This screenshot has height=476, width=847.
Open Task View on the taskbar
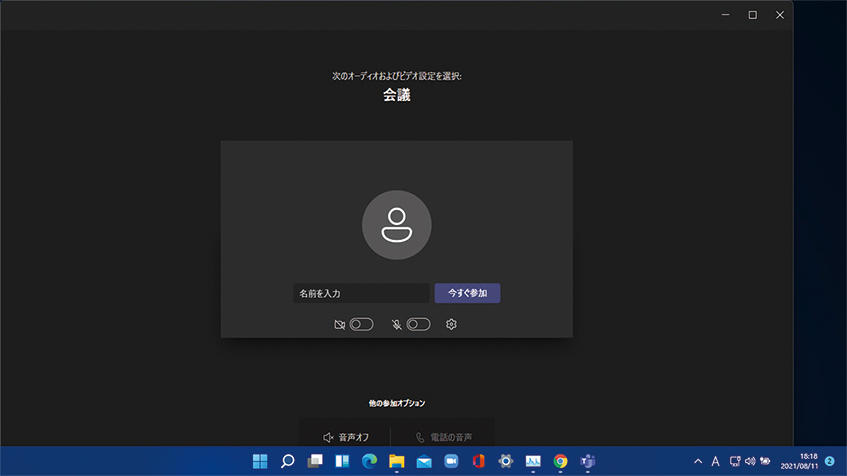pos(315,461)
